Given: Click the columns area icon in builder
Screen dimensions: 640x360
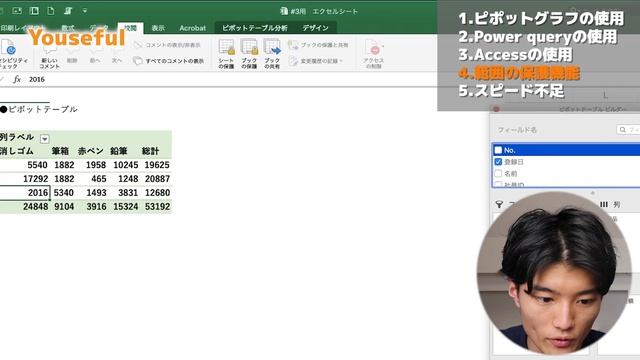Looking at the screenshot, I should pos(604,204).
